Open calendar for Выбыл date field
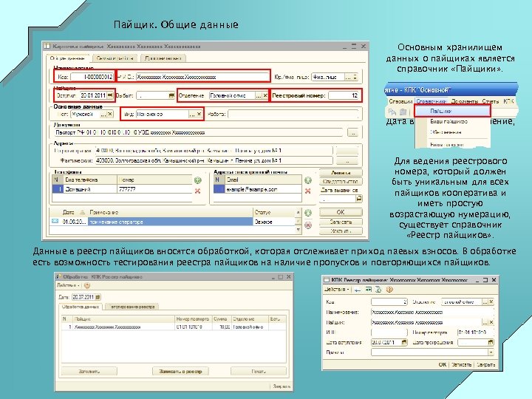 pyautogui.click(x=171, y=96)
